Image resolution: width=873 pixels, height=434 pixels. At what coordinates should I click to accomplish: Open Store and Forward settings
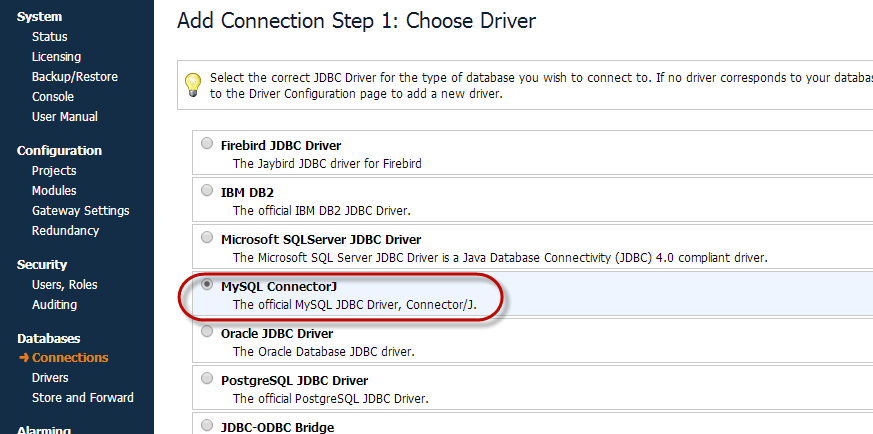coord(83,398)
